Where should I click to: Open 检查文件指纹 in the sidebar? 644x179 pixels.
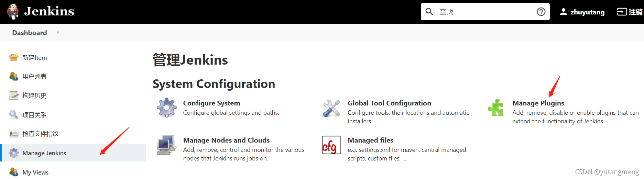coord(41,134)
